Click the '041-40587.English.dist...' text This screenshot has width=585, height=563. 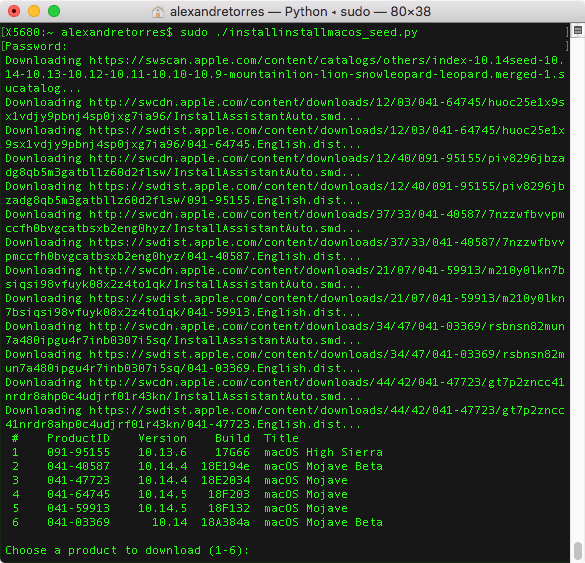click(273, 256)
